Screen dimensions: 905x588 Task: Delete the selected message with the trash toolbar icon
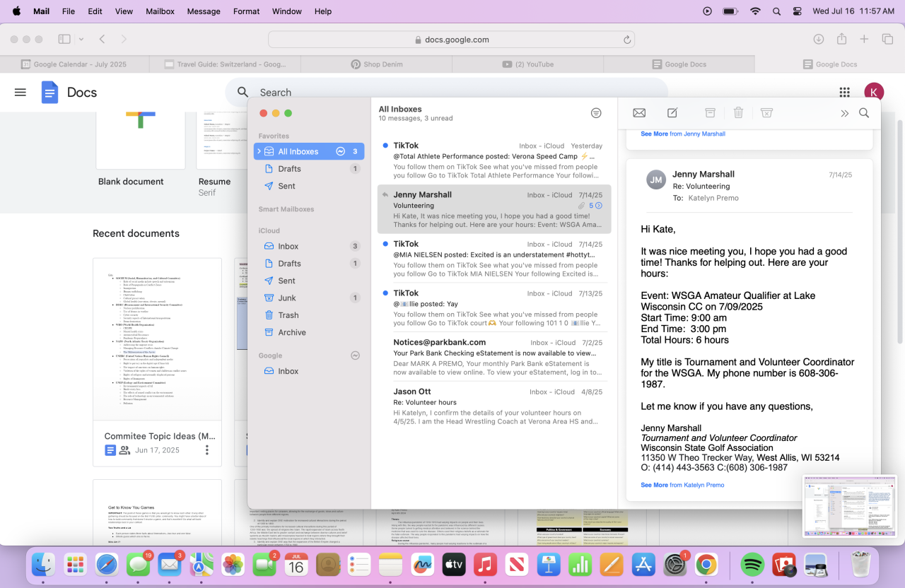pos(738,113)
